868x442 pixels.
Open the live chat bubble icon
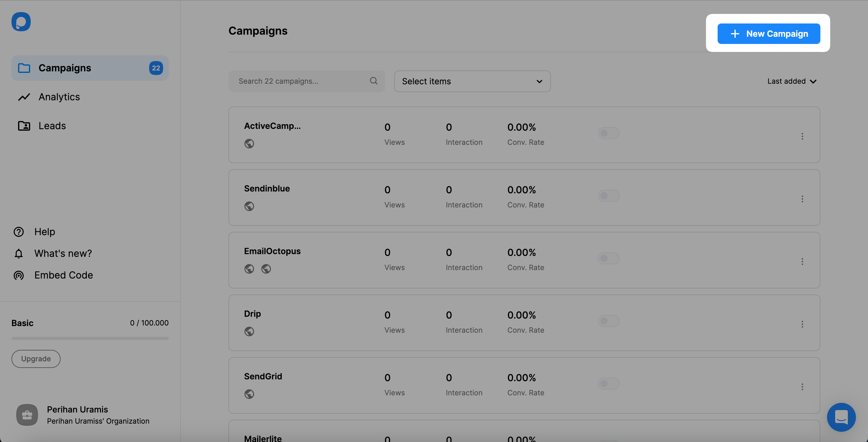(x=841, y=417)
